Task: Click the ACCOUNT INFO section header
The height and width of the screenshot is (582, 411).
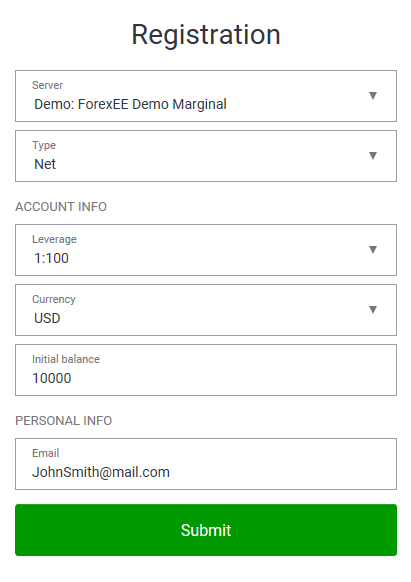Action: pyautogui.click(x=61, y=207)
